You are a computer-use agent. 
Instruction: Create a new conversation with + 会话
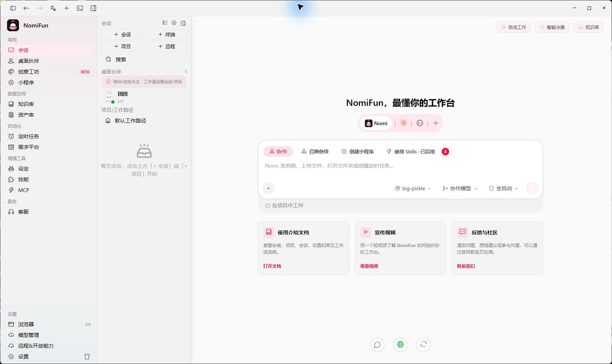pos(122,34)
